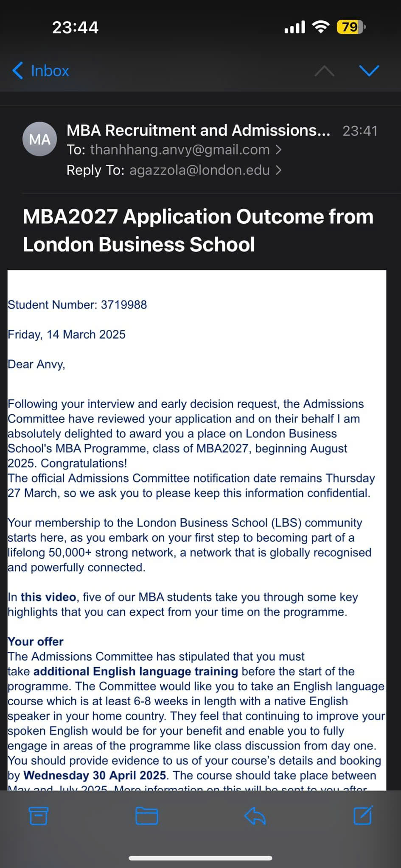Tap the battery indicator in status bar

(351, 28)
